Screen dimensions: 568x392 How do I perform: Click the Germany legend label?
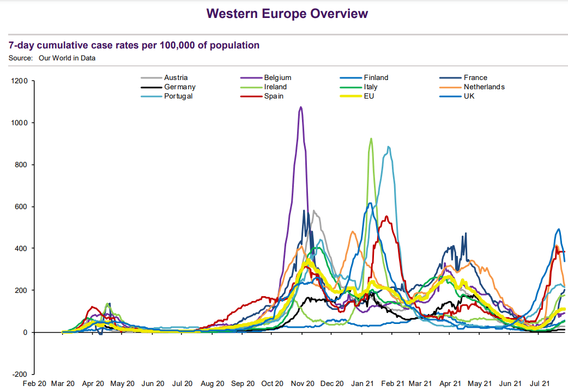point(180,87)
